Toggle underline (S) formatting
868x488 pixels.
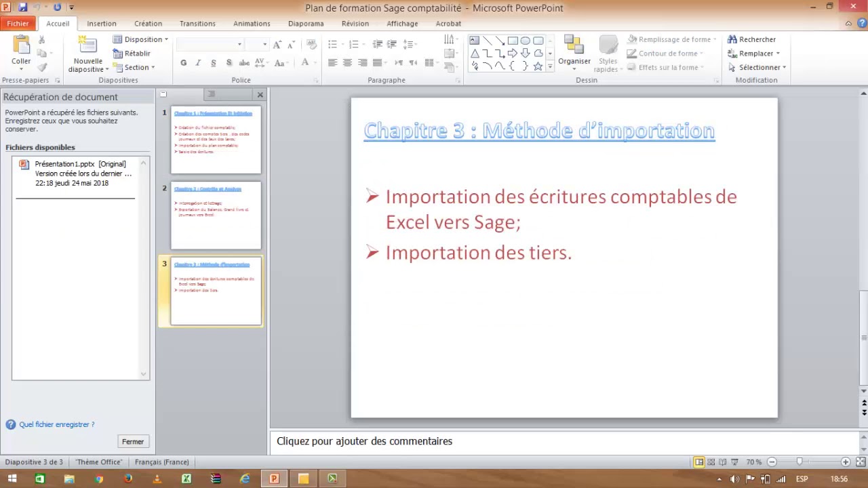[x=214, y=63]
